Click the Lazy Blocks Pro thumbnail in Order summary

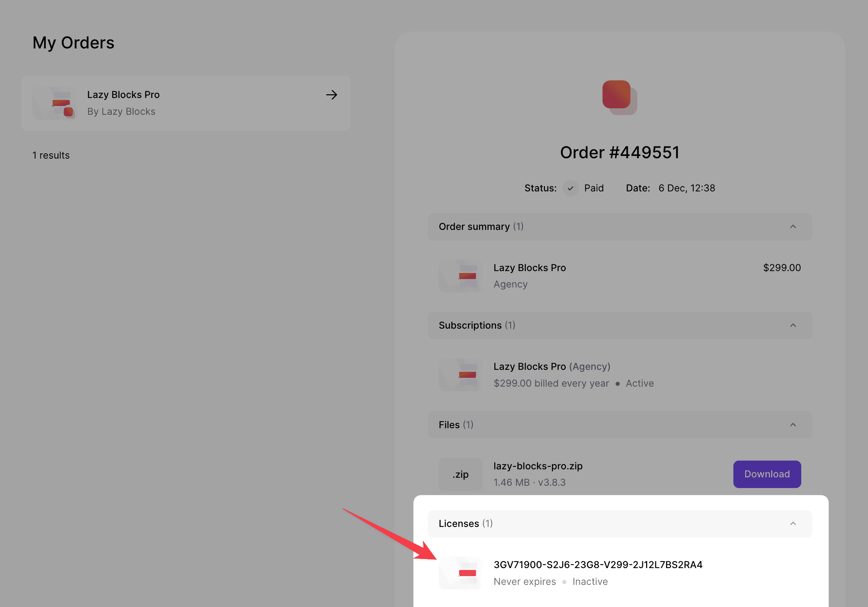tap(460, 276)
